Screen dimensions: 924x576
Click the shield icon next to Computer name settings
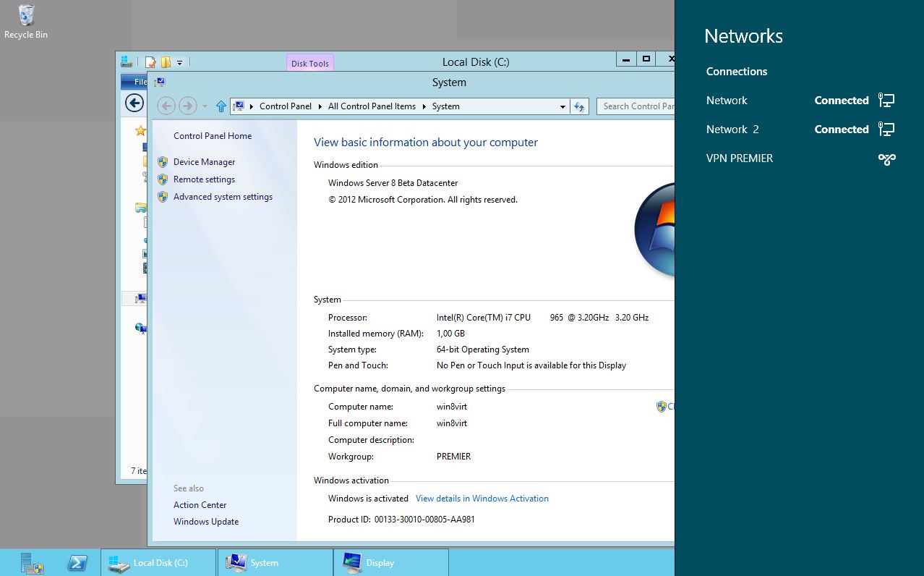tap(661, 407)
